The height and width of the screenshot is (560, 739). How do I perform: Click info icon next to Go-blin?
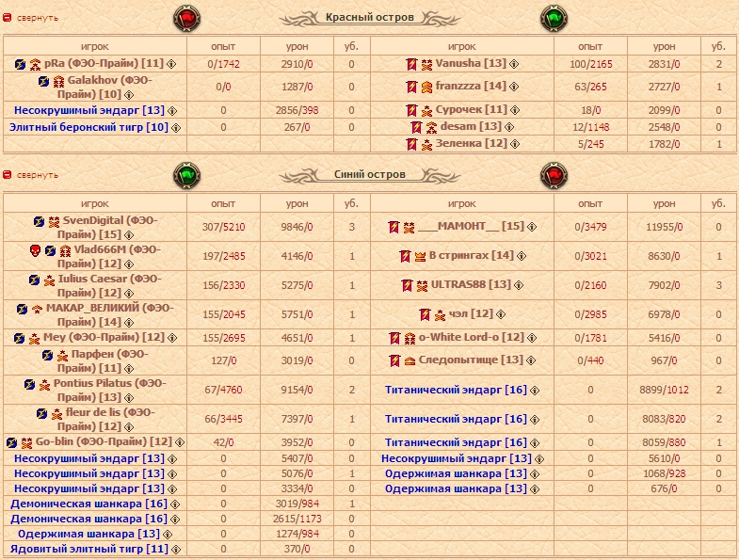coord(180,442)
